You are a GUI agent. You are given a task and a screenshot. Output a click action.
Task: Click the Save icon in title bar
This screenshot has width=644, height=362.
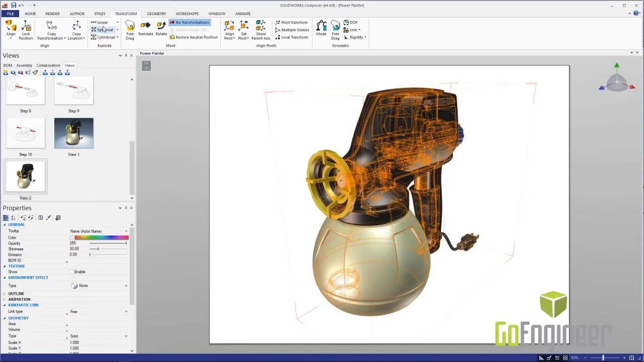point(13,5)
